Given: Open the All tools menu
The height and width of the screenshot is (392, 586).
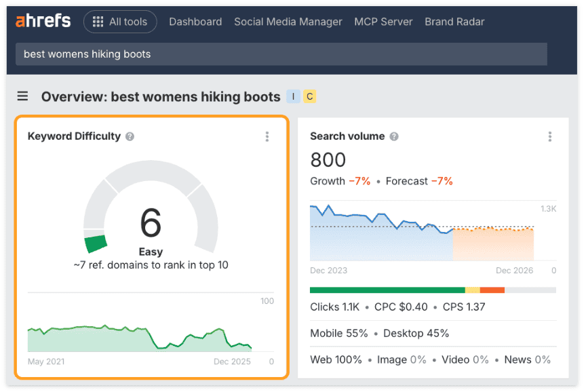Looking at the screenshot, I should [120, 22].
